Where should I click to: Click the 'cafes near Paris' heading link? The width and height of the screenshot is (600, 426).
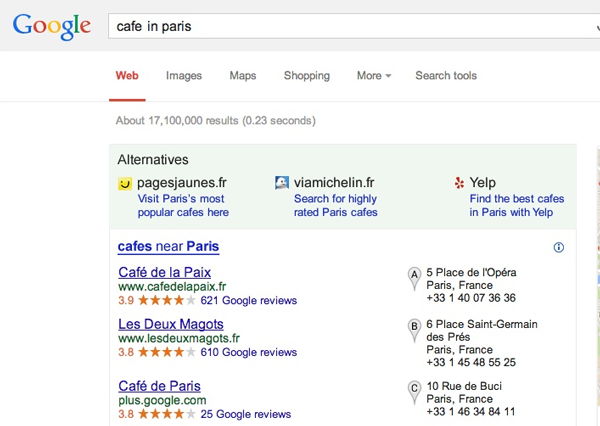[x=168, y=246]
